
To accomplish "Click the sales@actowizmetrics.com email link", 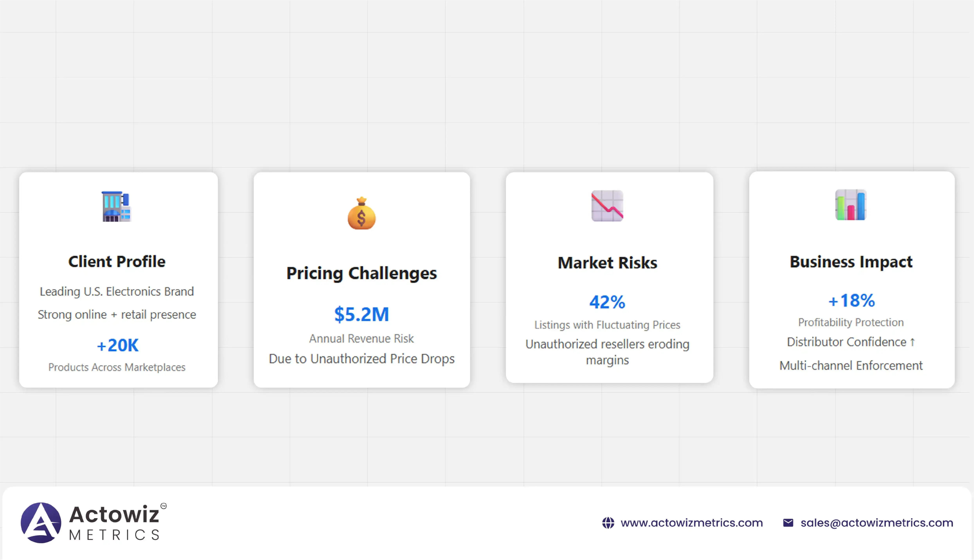I will (877, 523).
